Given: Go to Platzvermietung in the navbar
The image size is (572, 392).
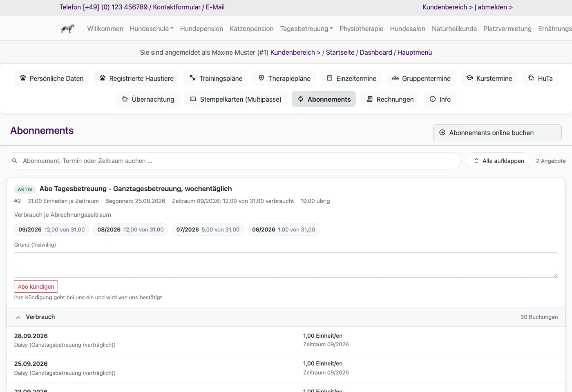Looking at the screenshot, I should click(x=507, y=29).
